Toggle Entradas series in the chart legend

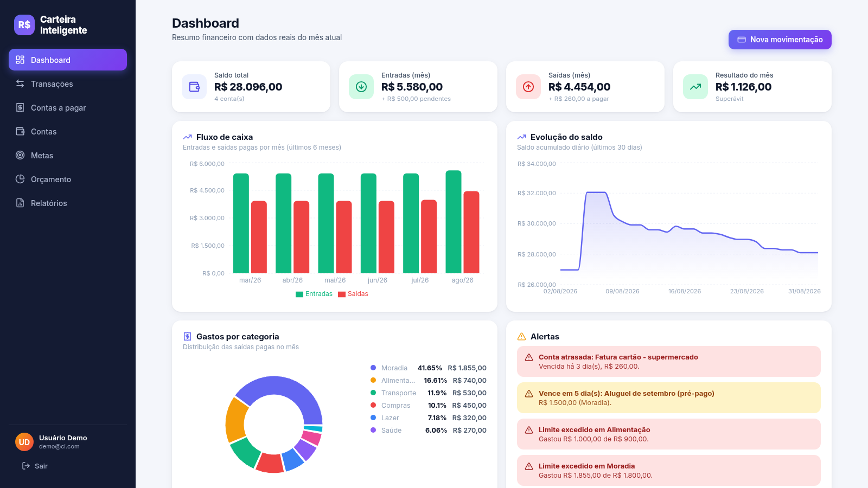(x=314, y=294)
